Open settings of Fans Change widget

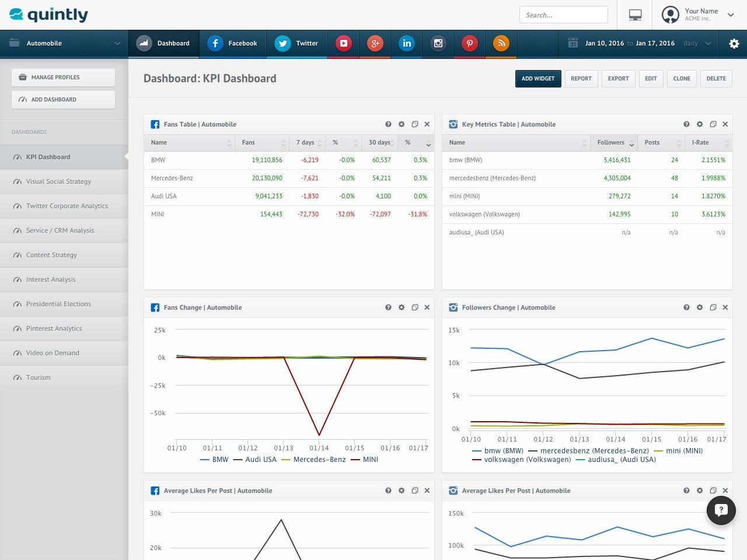pyautogui.click(x=402, y=307)
